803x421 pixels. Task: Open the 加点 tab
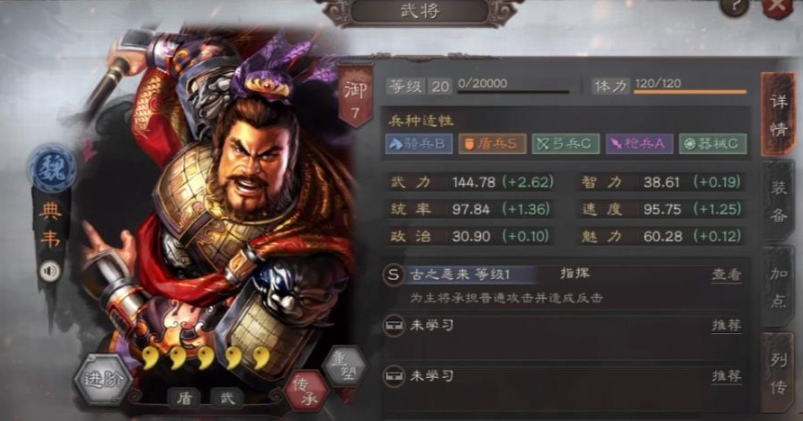778,287
